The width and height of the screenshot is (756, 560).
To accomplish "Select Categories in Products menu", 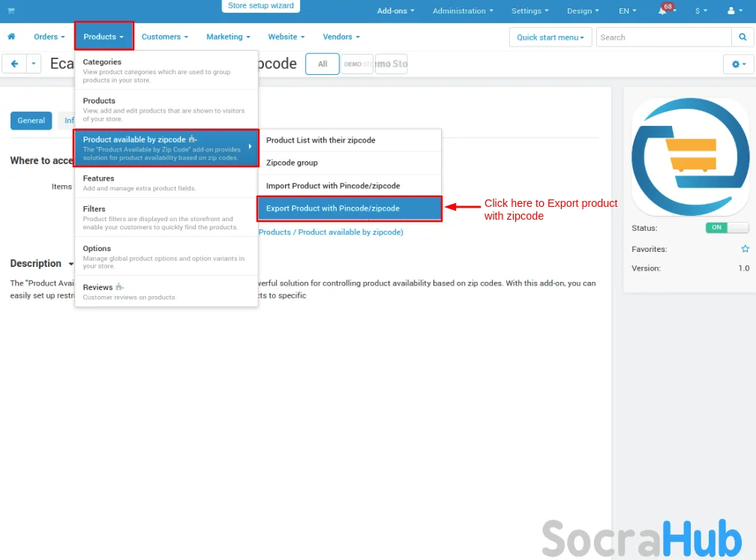I will click(x=166, y=70).
